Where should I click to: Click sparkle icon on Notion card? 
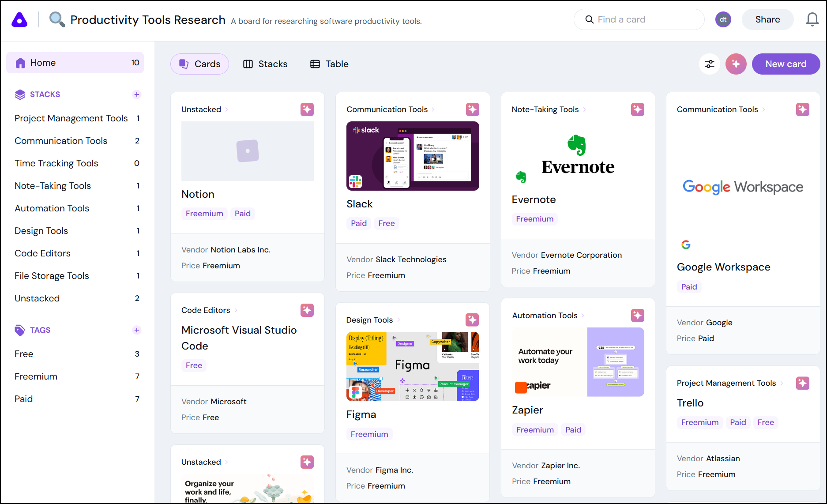pyautogui.click(x=307, y=109)
